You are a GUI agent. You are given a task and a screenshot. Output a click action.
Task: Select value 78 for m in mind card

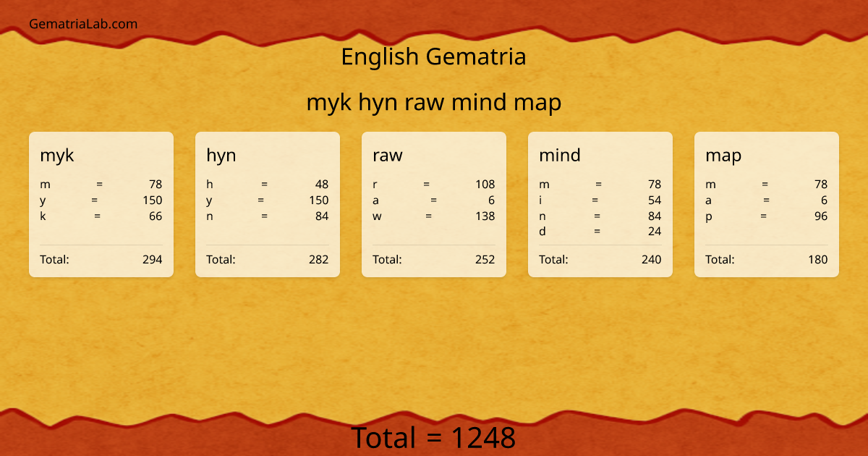pos(655,185)
